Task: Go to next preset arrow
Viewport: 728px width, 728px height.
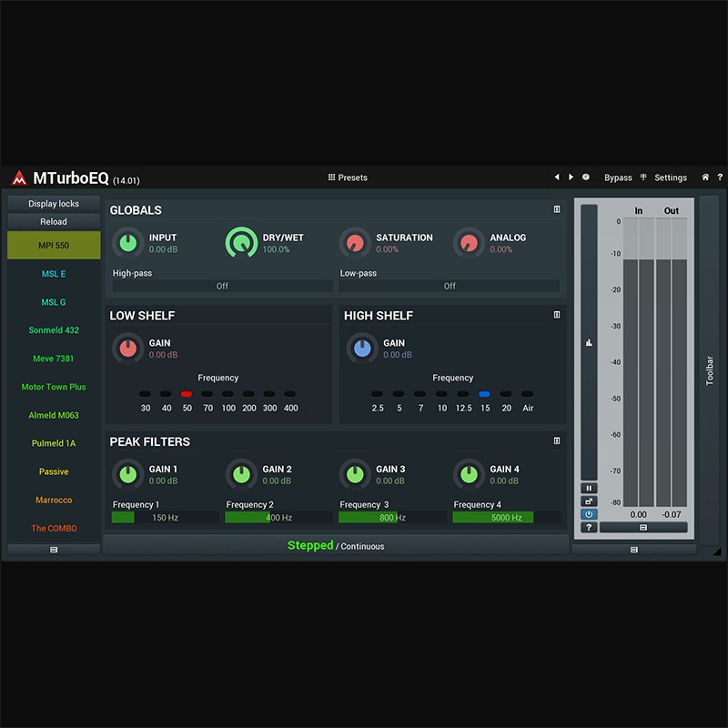Action: coord(571,177)
